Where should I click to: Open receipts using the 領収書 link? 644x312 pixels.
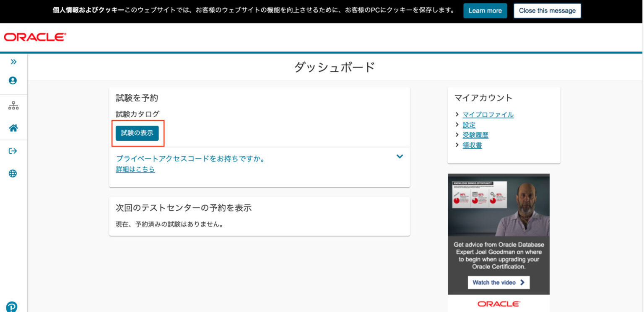pyautogui.click(x=472, y=145)
